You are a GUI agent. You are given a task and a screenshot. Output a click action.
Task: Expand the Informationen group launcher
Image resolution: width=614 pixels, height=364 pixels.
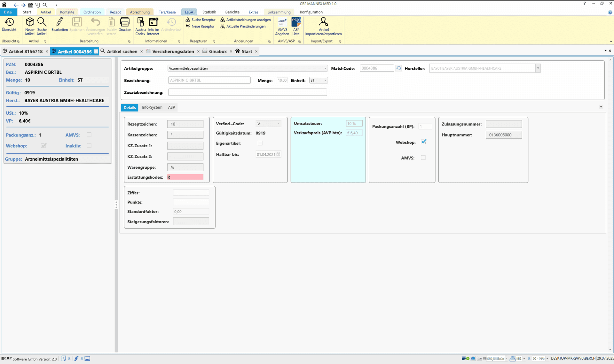coord(179,42)
